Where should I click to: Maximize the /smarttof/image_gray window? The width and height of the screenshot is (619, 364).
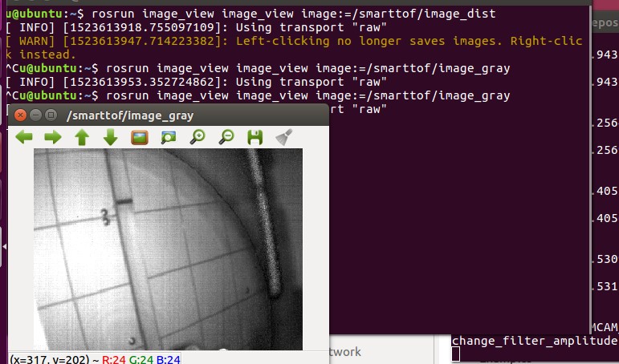tap(51, 115)
